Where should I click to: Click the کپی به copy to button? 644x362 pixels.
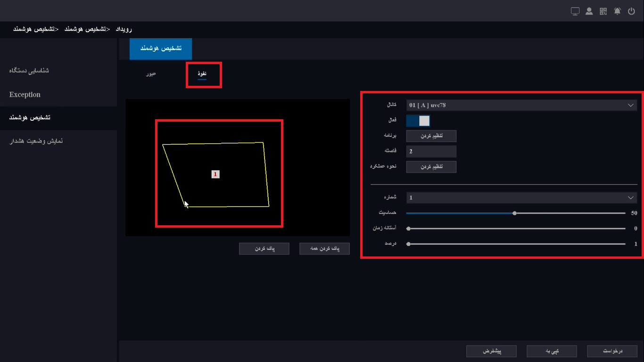click(x=552, y=351)
